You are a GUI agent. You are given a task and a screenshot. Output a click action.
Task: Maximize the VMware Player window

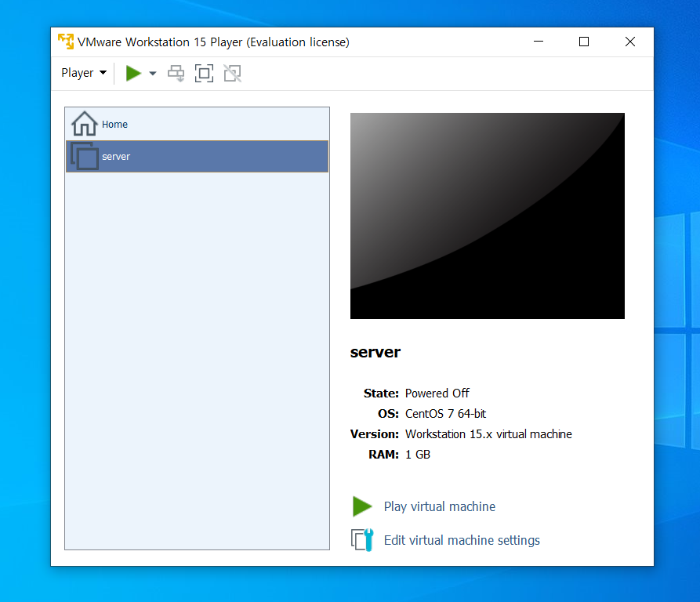tap(584, 42)
